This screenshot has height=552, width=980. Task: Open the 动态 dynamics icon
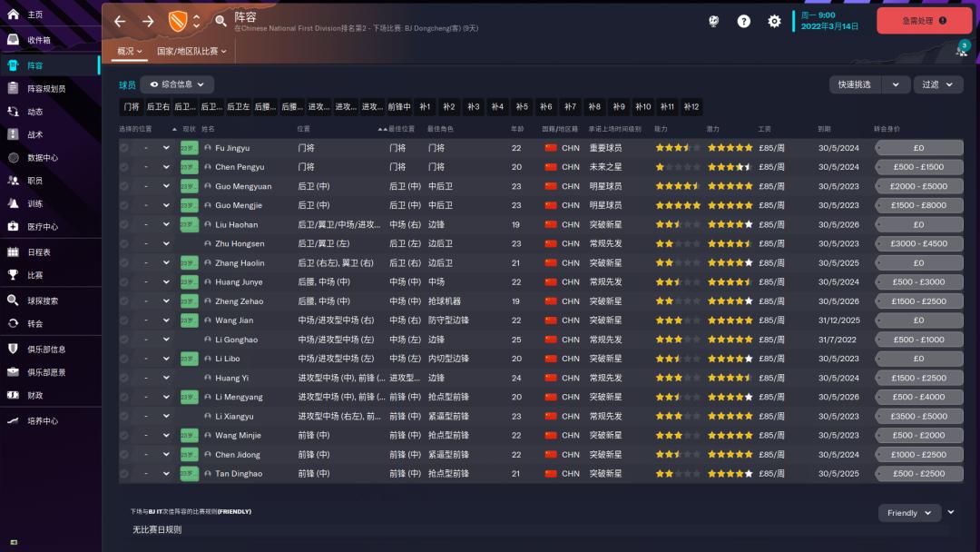click(13, 112)
